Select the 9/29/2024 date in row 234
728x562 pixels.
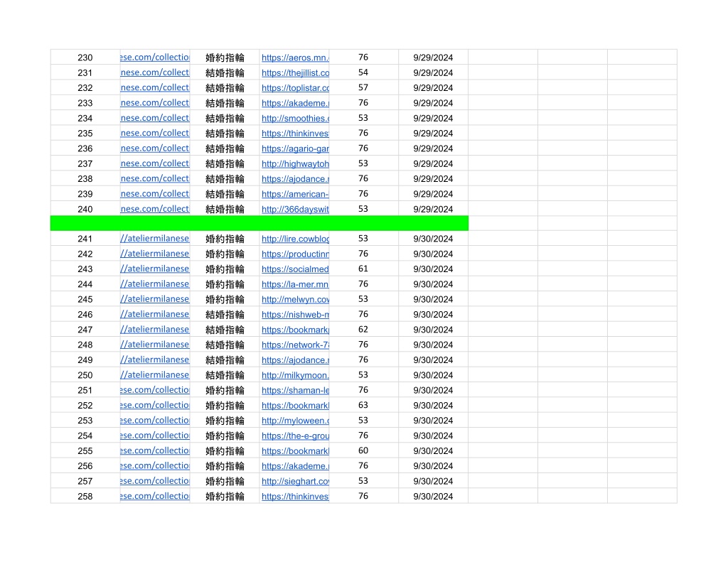[x=433, y=119]
